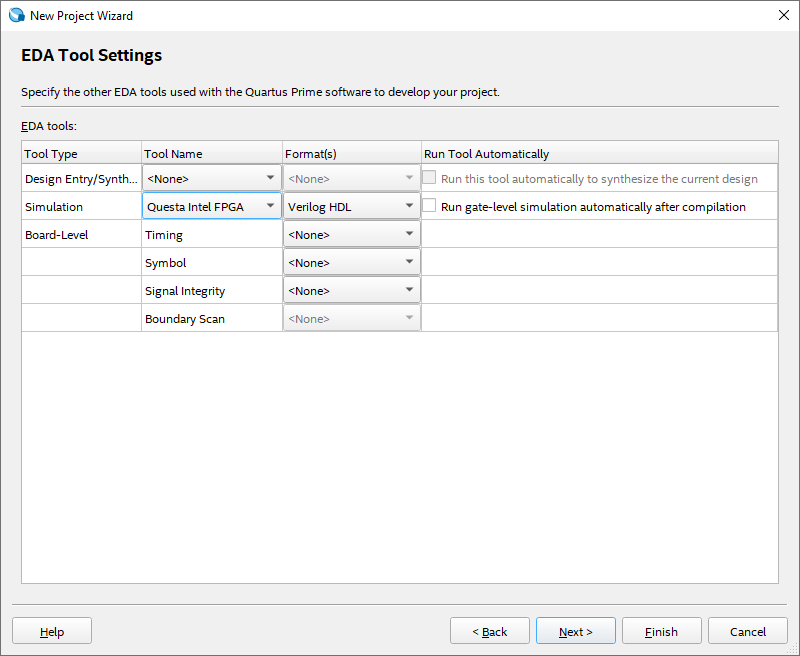Click the Quartus Prime icon in title bar
The width and height of the screenshot is (800, 656).
pos(16,16)
